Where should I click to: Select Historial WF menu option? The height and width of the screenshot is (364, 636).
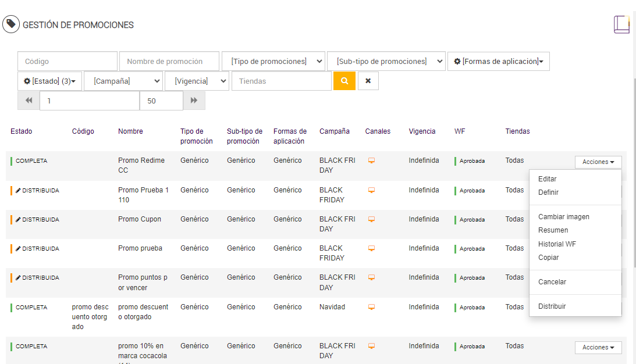557,244
